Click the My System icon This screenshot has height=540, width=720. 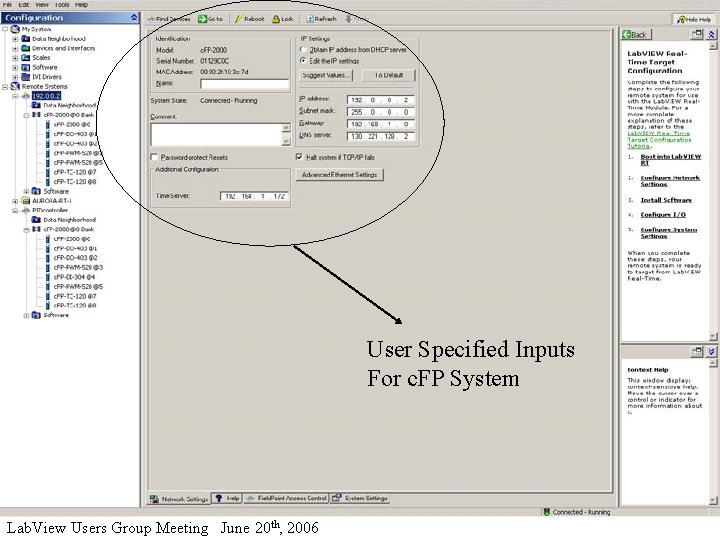tap(15, 29)
